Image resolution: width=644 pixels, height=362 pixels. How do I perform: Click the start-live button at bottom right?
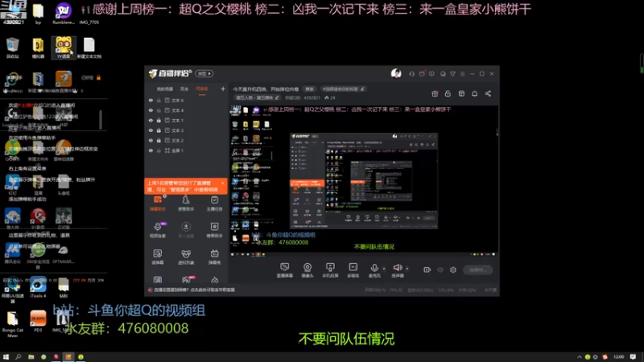(477, 270)
